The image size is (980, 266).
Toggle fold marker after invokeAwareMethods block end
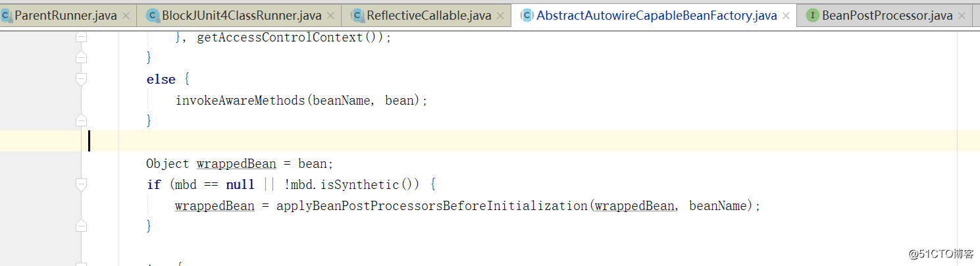click(82, 120)
